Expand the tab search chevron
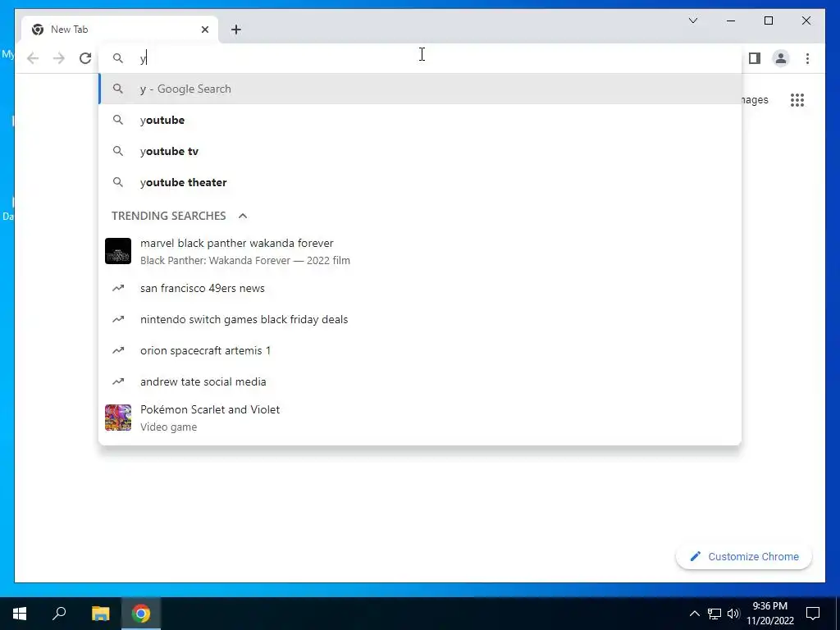The height and width of the screenshot is (630, 840). pos(693,21)
